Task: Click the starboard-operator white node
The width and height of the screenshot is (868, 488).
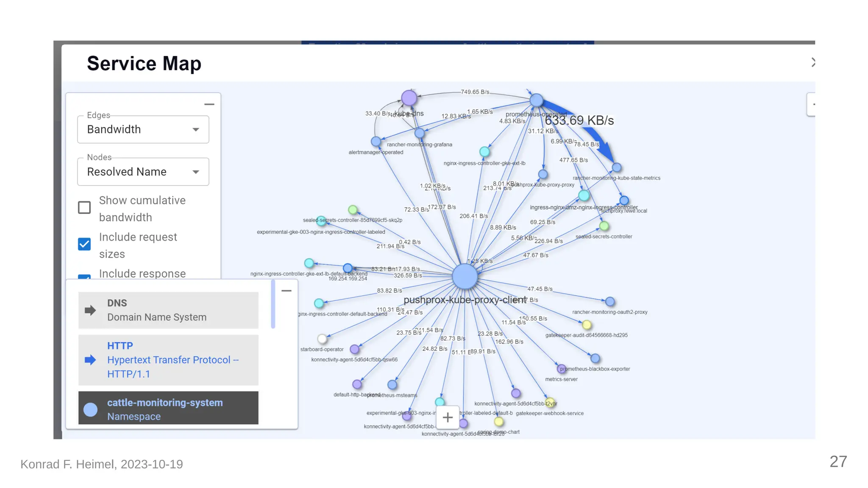Action: coord(322,339)
